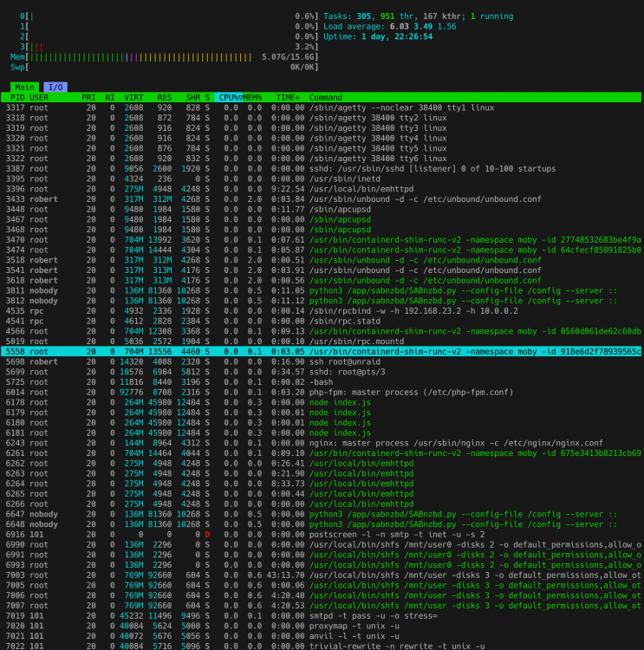Click the Swp meter
Viewport: 644px width, 650px height.
tap(165, 67)
